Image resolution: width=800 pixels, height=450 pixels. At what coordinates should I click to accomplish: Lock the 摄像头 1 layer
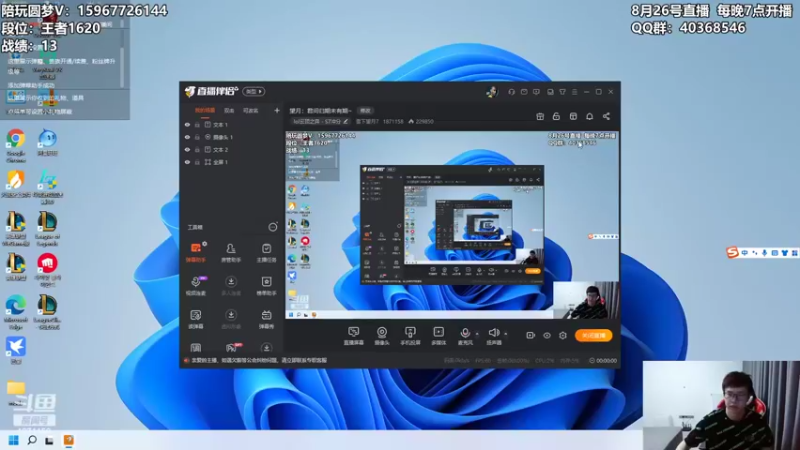click(197, 137)
